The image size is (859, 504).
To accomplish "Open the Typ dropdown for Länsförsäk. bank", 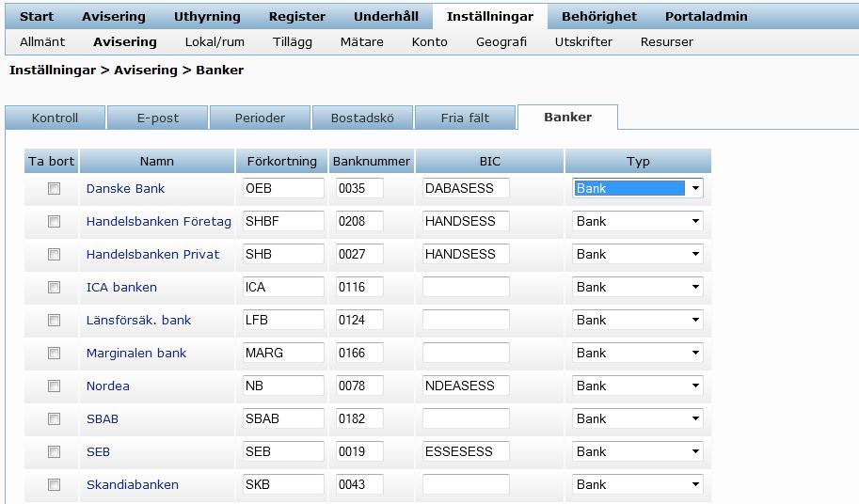I will pyautogui.click(x=638, y=320).
